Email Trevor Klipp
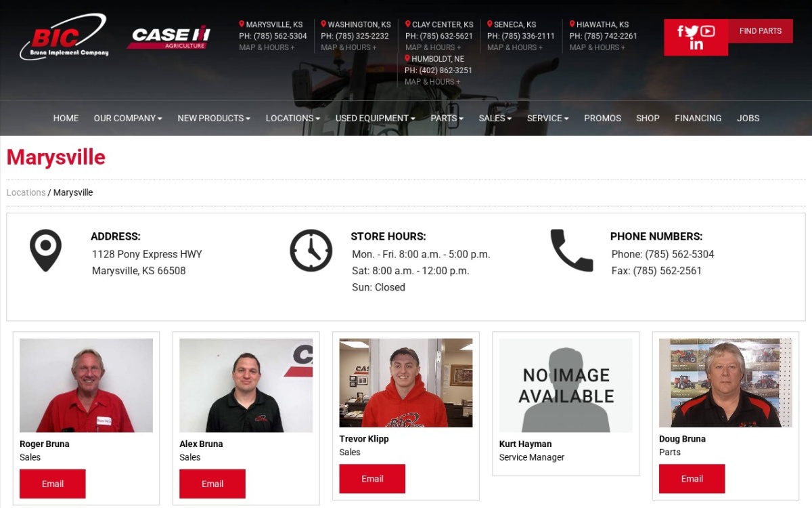Screen dimensions: 812x508 pyautogui.click(x=372, y=479)
